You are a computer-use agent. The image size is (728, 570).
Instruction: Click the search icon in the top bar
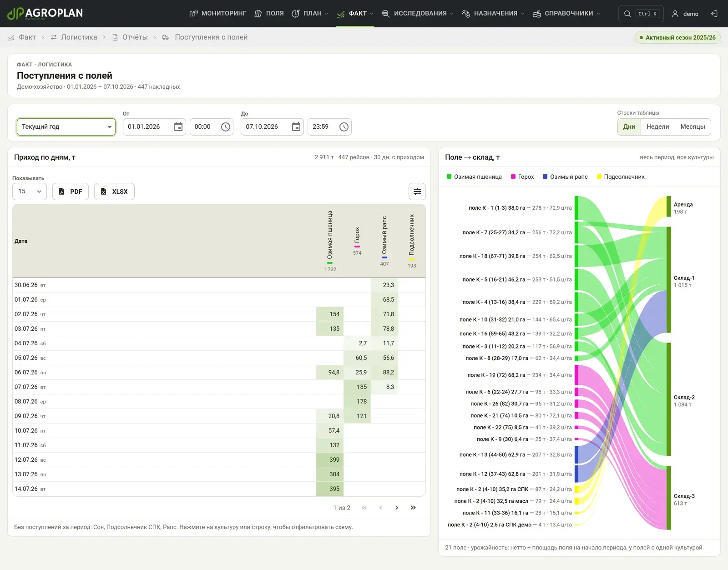(627, 14)
